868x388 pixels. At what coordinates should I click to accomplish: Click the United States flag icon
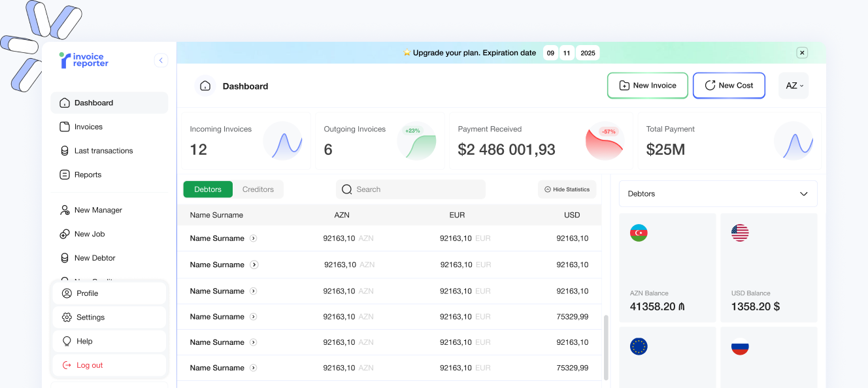pyautogui.click(x=740, y=233)
